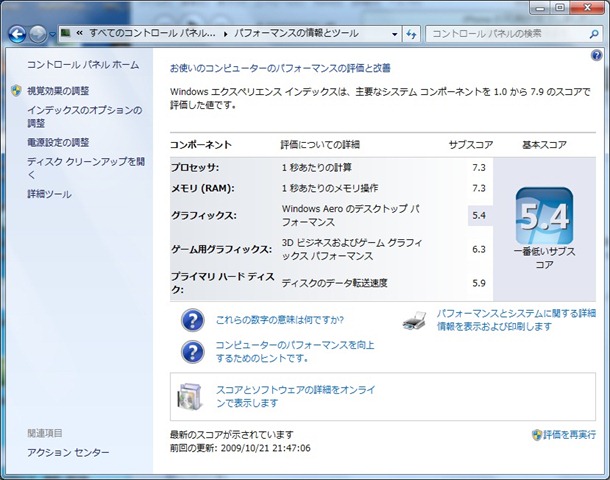
Task: Focus the コントロール パネルの検索 search field
Action: 513,34
